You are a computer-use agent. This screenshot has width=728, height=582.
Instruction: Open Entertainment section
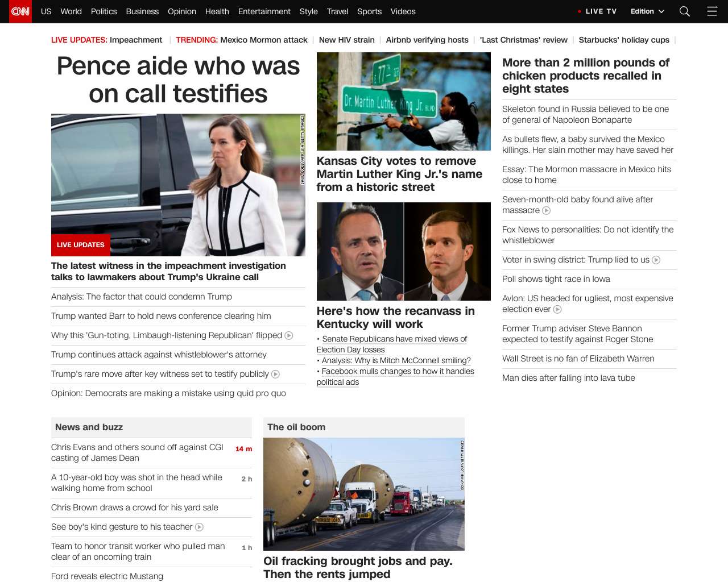264,11
